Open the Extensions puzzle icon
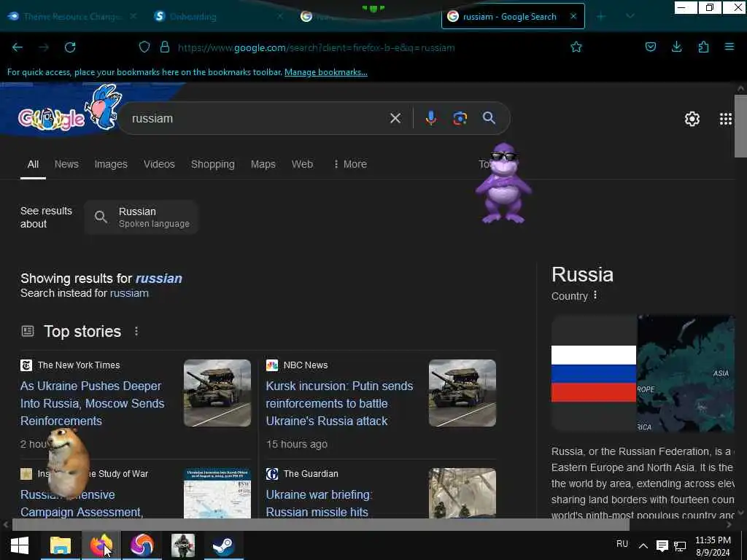Screen dimensions: 747x560 pyautogui.click(x=703, y=47)
